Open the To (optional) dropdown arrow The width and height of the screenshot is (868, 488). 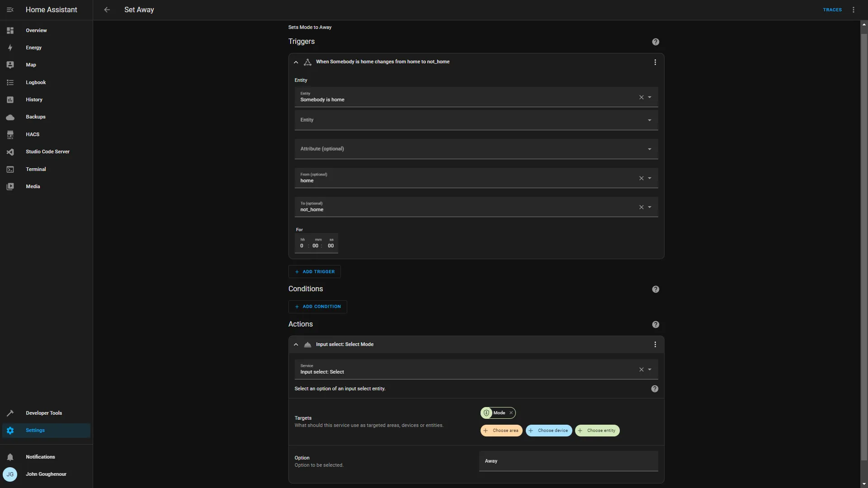[x=650, y=207]
